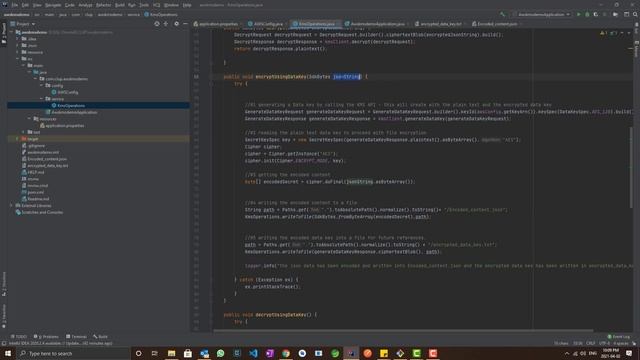640x360 pixels.
Task: Select Readme.md in project tree
Action: pos(35,199)
